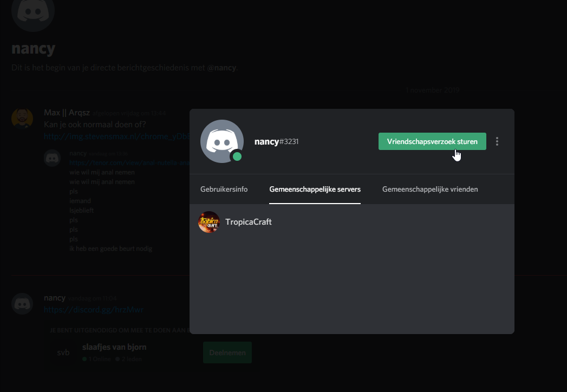
Task: Select the Gemeenschappelijke servers tab
Action: click(315, 190)
